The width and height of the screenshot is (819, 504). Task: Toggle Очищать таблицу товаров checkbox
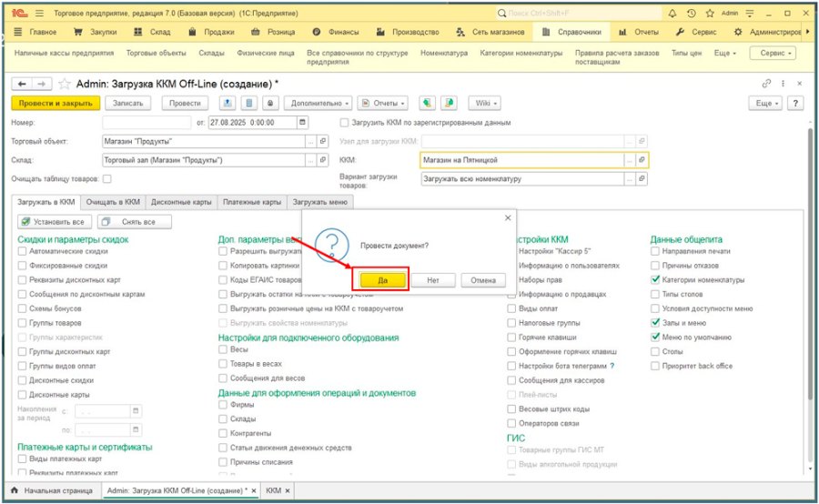pyautogui.click(x=107, y=179)
